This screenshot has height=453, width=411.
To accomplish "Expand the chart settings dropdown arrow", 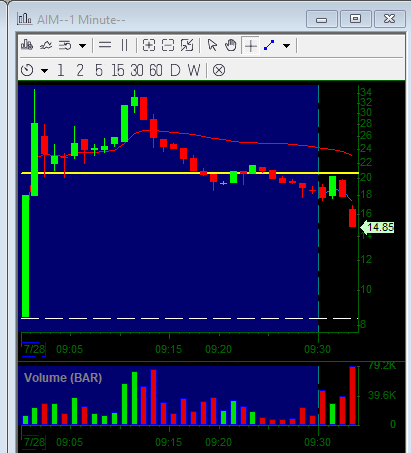I will coord(82,45).
